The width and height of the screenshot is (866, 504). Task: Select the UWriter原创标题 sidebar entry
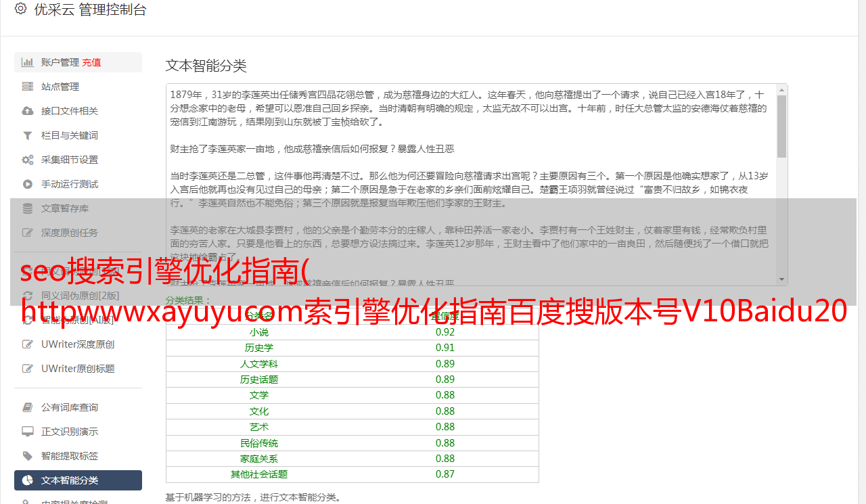pyautogui.click(x=78, y=369)
